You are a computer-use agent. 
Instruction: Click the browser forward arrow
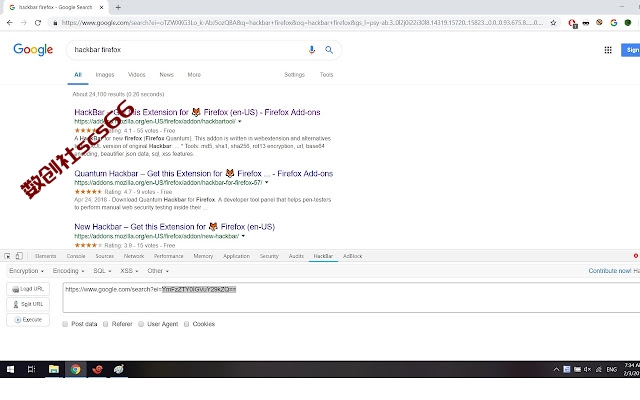click(24, 23)
